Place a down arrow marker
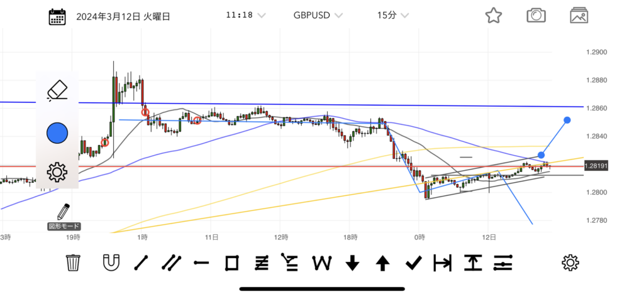Image resolution: width=644 pixels, height=297 pixels. coord(352,263)
